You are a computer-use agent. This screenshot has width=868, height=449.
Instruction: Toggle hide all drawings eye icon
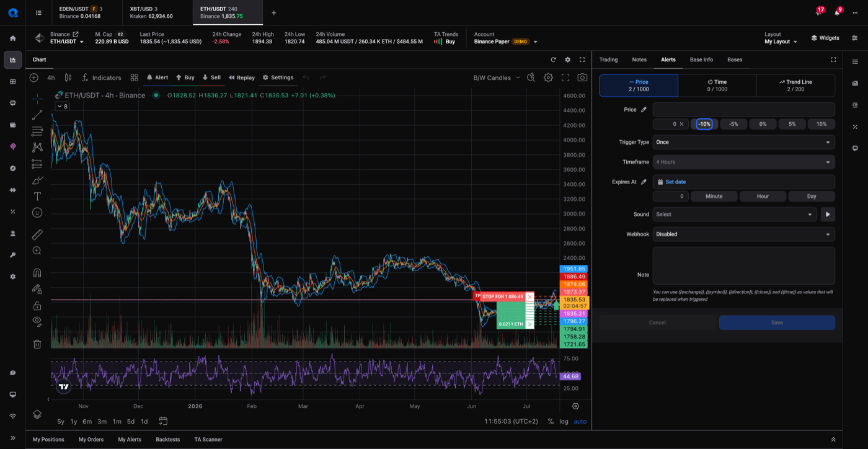(37, 321)
